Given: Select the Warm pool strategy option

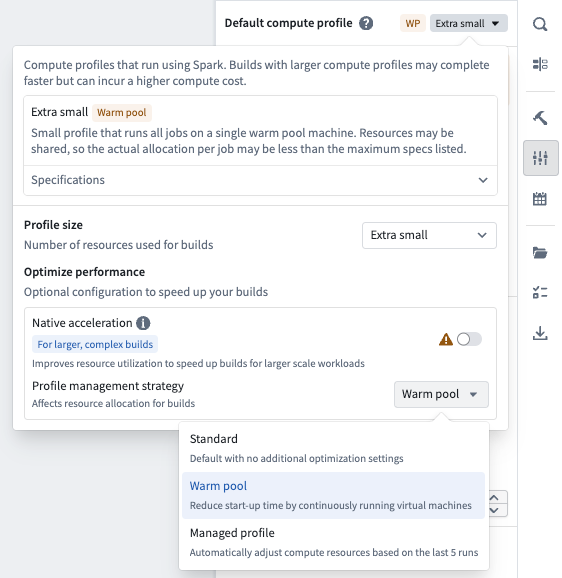Looking at the screenshot, I should tap(334, 495).
